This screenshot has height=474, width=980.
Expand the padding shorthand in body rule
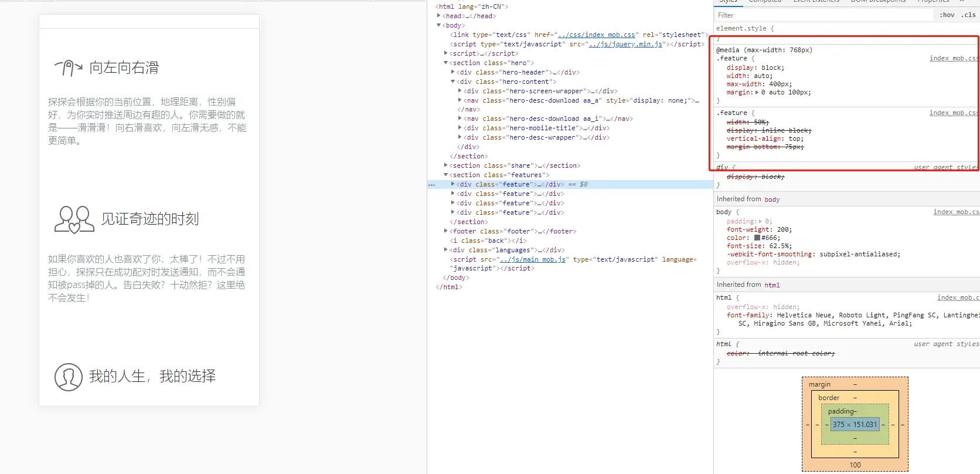(x=760, y=222)
